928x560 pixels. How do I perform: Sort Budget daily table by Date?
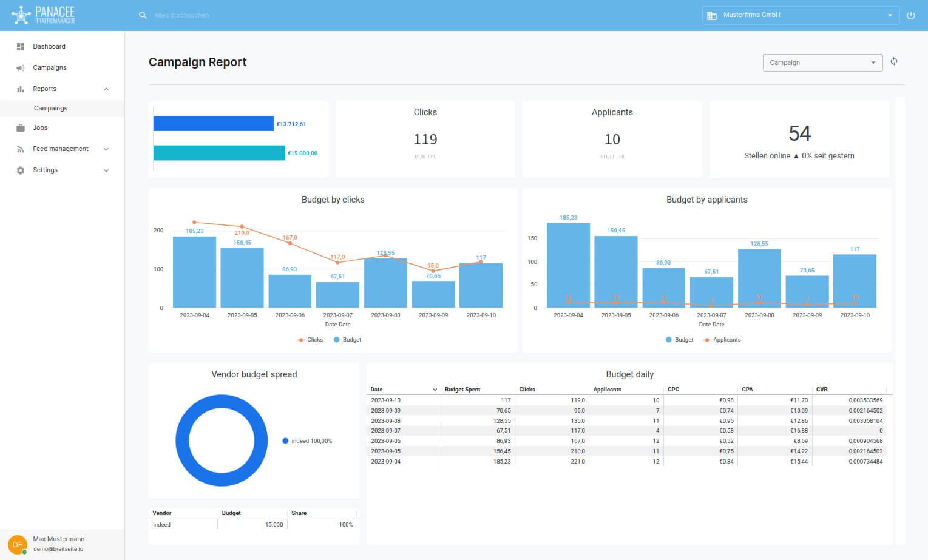click(x=403, y=390)
